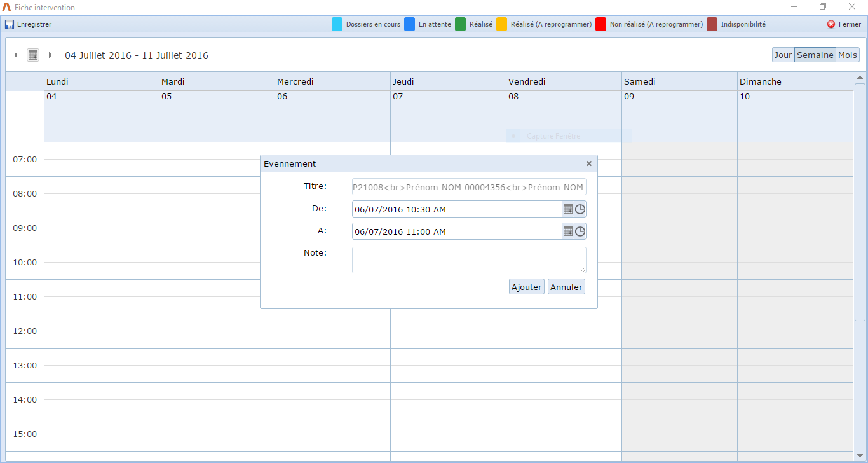Go to the previous week arrow
The width and height of the screenshot is (868, 463).
coord(16,55)
